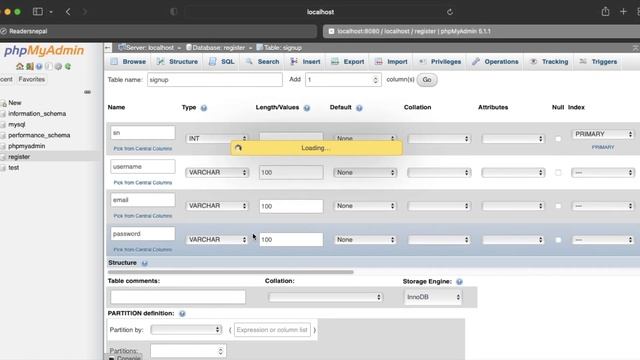
Task: Click the Add columns number stepper
Action: point(375,80)
